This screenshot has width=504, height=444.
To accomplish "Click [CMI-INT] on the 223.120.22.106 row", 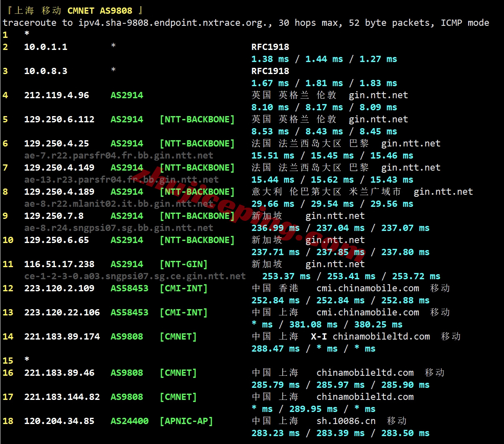I will coord(184,313).
